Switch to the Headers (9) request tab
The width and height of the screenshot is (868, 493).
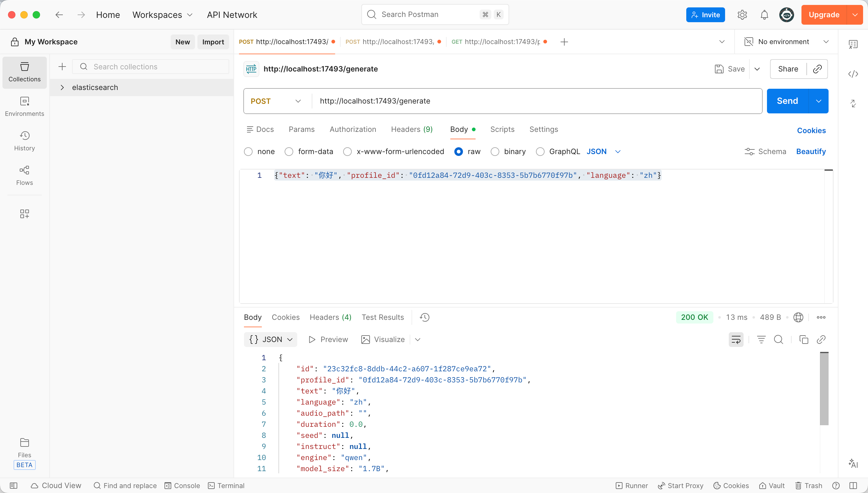pos(412,129)
